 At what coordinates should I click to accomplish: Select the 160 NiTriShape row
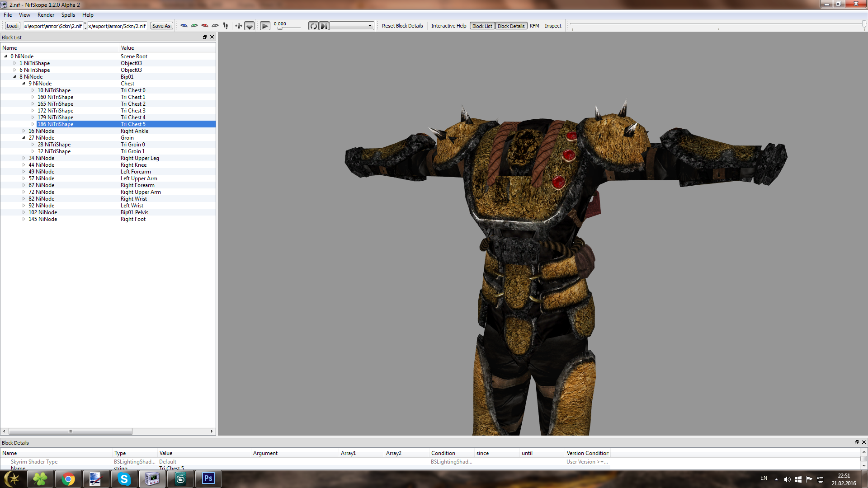point(108,97)
